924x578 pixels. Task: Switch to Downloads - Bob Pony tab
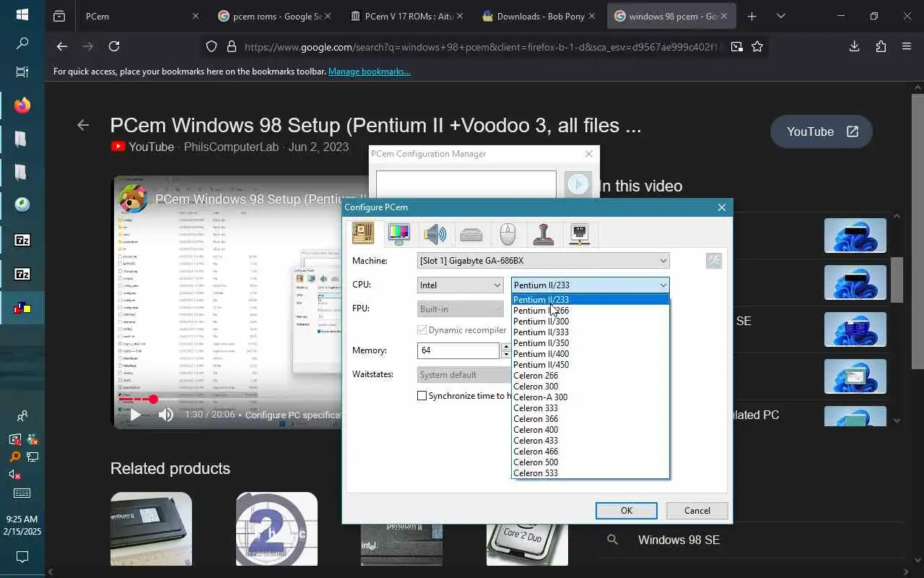(x=539, y=16)
